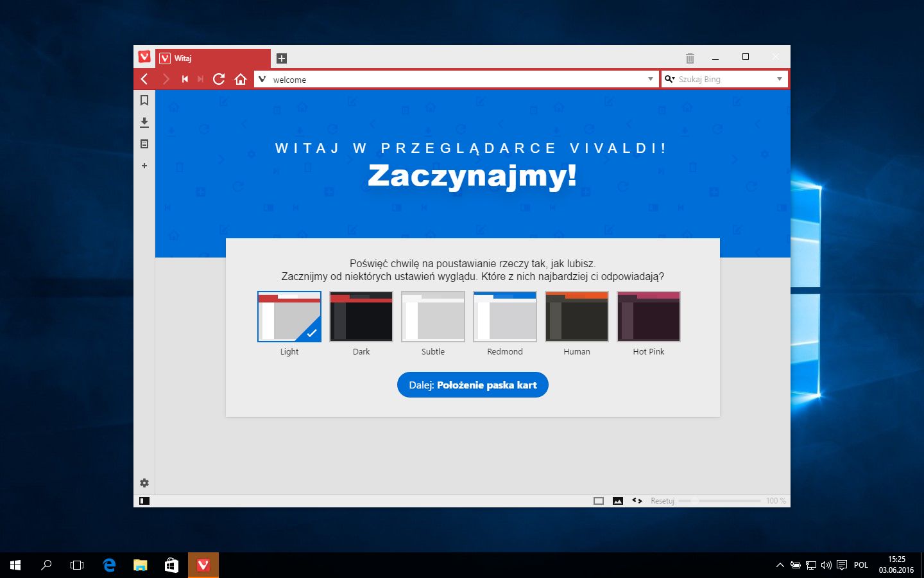Open the Downloads panel
This screenshot has height=578, width=924.
coord(144,122)
